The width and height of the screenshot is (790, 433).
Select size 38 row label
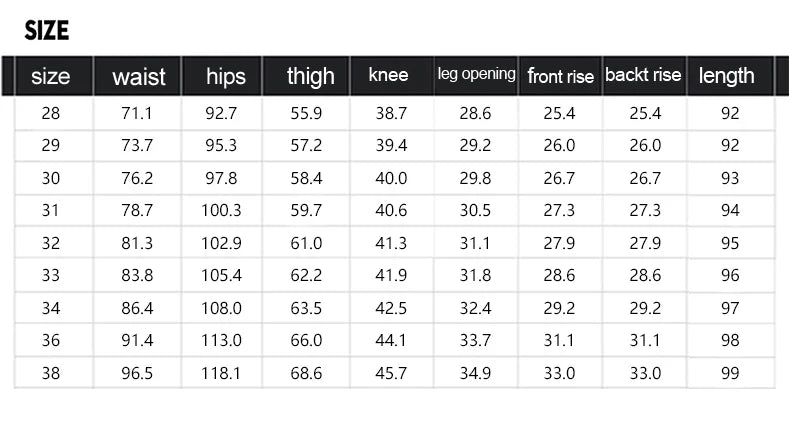[x=51, y=373]
